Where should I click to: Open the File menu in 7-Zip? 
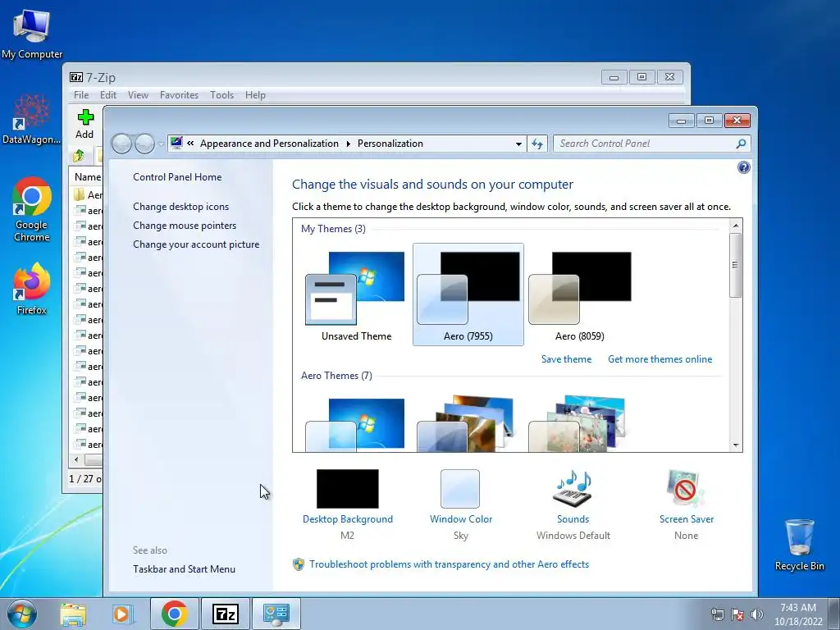pos(81,95)
